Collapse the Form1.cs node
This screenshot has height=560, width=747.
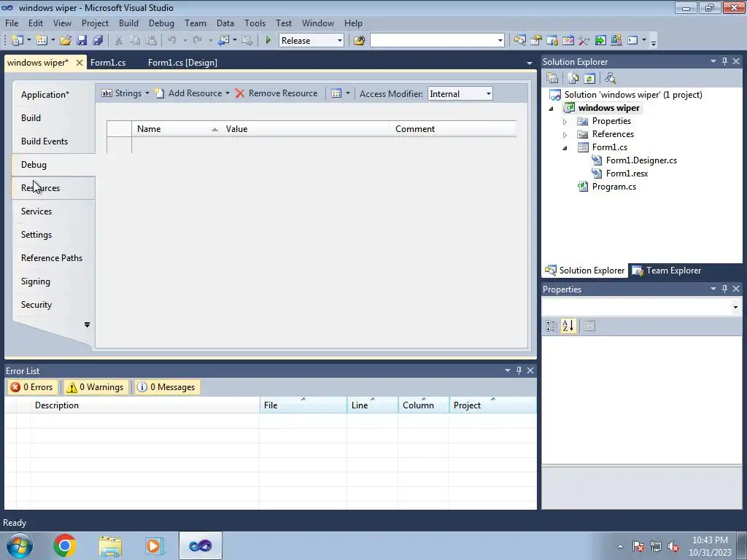(565, 147)
